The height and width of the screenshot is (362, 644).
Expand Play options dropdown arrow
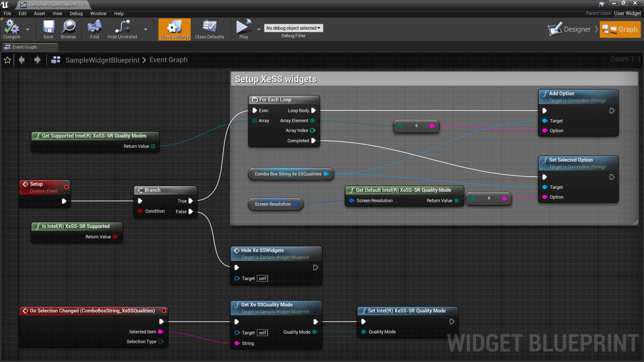click(259, 29)
